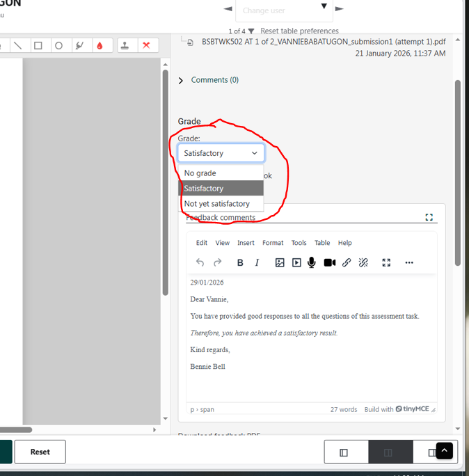Click the Reset button
This screenshot has width=469, height=476.
click(40, 452)
